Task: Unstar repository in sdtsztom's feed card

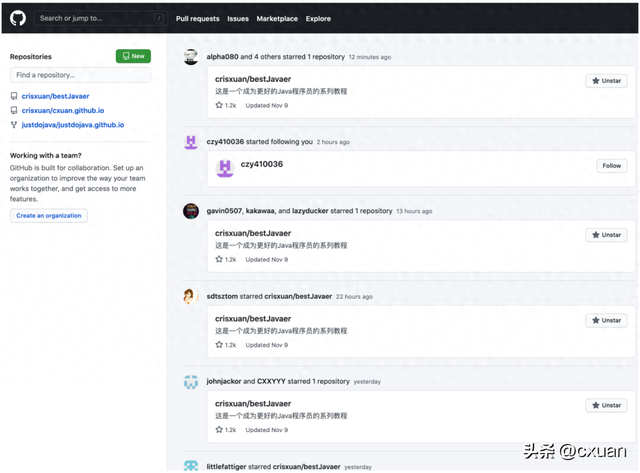Action: tap(607, 320)
